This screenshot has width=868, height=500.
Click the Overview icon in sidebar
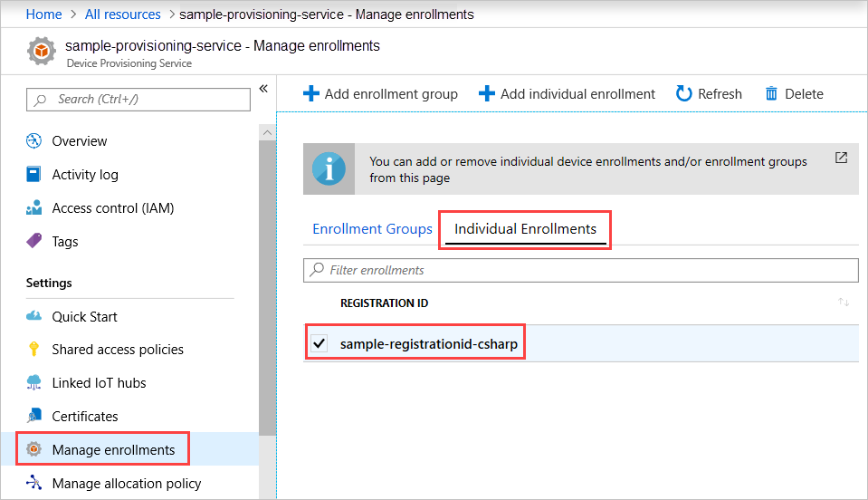click(x=33, y=140)
